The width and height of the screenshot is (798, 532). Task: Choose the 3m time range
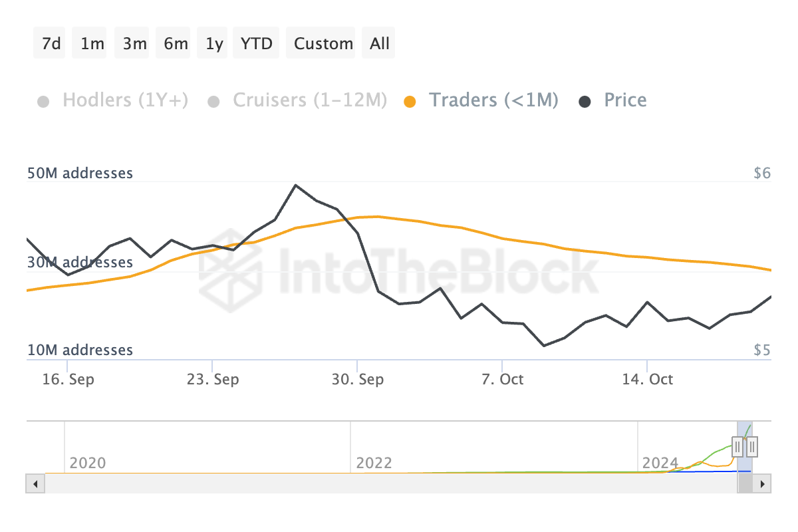tap(134, 44)
